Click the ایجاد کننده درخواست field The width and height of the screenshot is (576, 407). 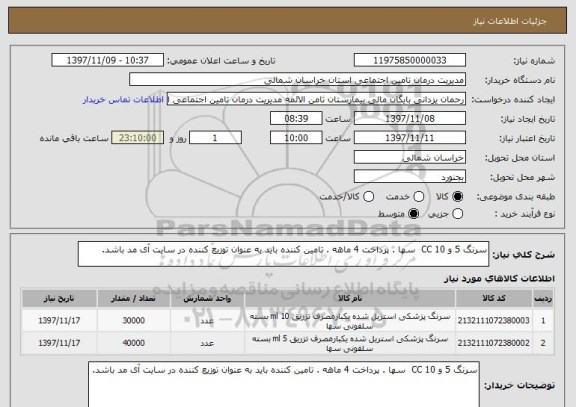tap(316, 99)
